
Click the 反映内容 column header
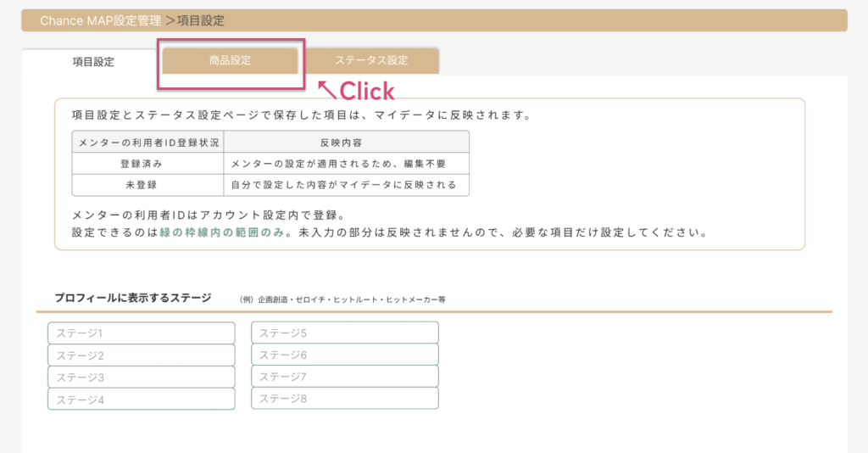346,142
